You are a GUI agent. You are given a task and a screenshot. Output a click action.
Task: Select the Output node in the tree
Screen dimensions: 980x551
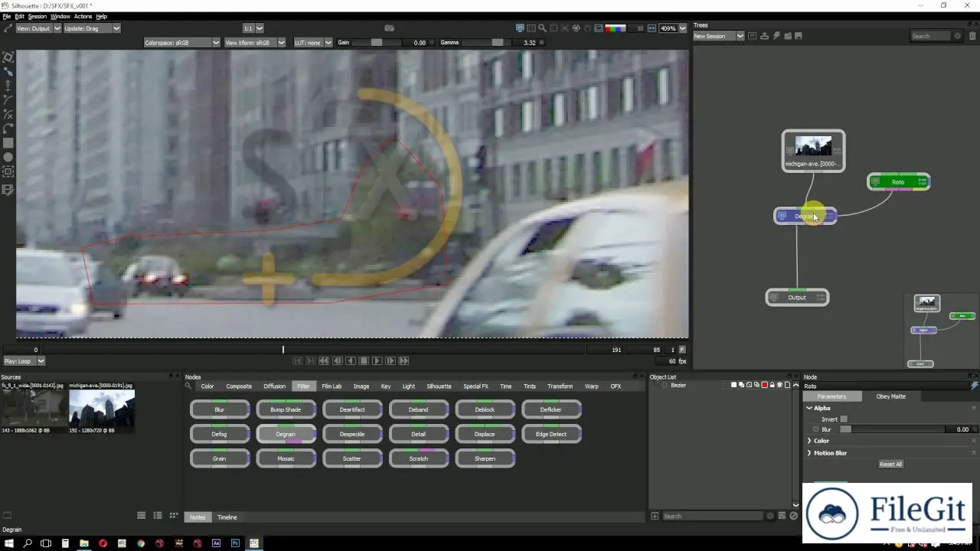(797, 297)
